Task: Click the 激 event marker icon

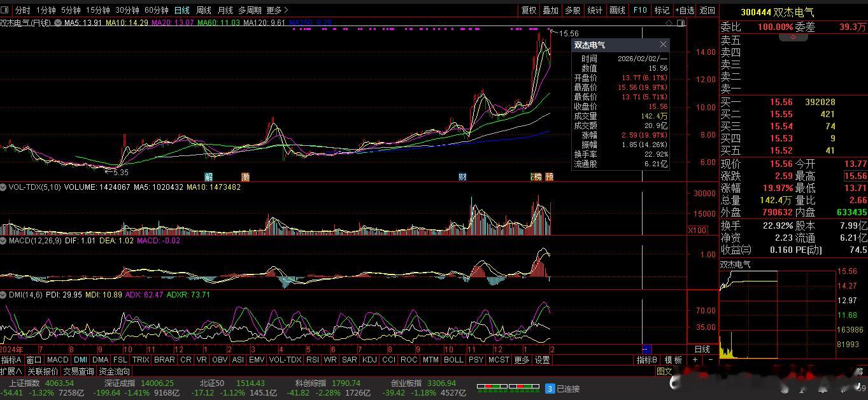Action: 245,176
